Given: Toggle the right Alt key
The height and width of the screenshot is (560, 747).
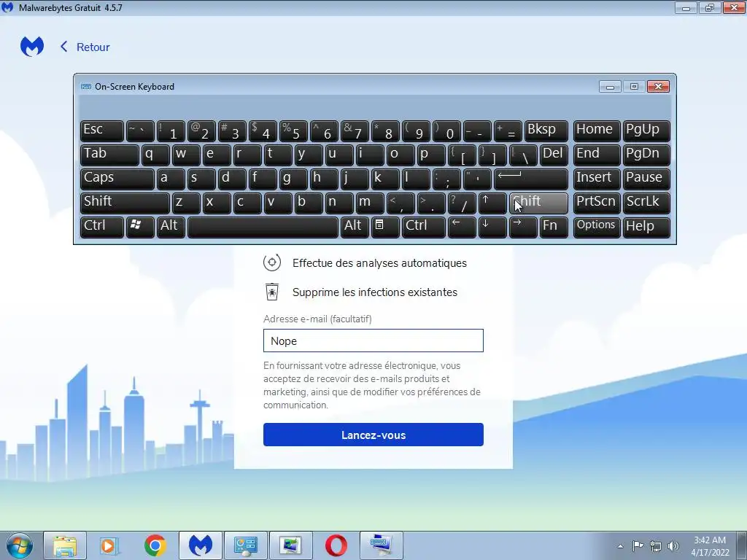Looking at the screenshot, I should point(355,227).
